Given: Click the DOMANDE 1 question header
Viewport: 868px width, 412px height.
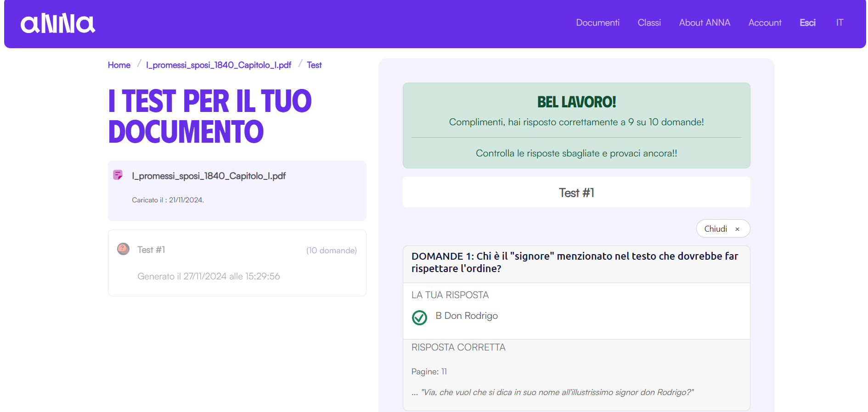Looking at the screenshot, I should pos(576,262).
